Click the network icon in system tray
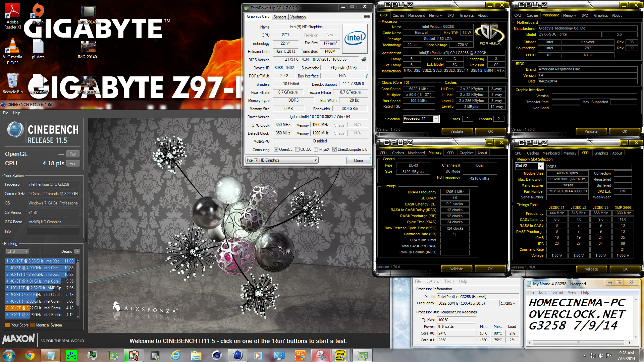644x362 pixels. (593, 356)
